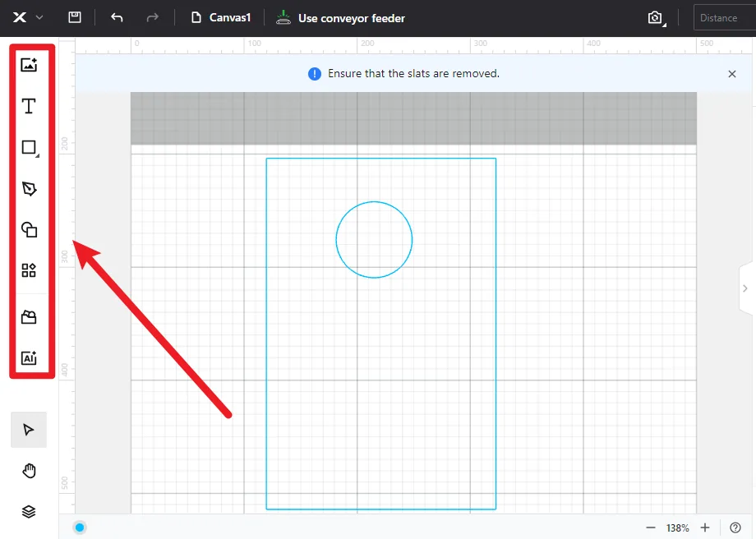The height and width of the screenshot is (539, 756).
Task: Select the blue layer color dot
Action: pyautogui.click(x=80, y=527)
